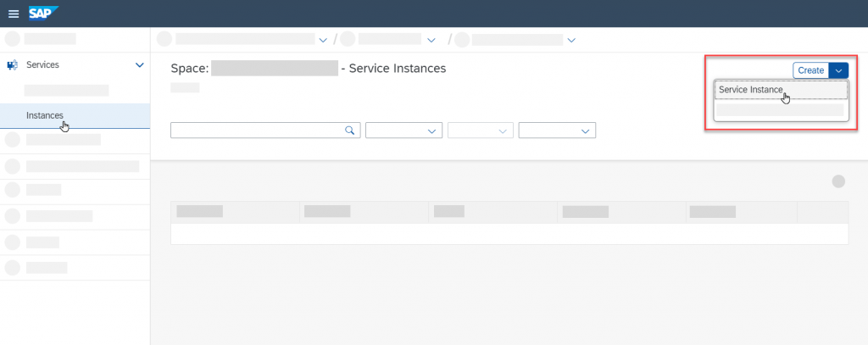
Task: Open the first breadcrumb dropdown chevron
Action: 323,40
